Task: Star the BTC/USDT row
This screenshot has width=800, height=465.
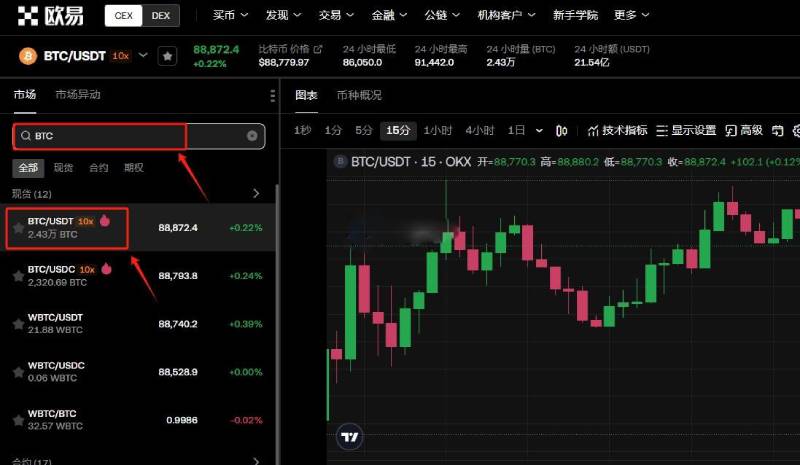Action: click(x=18, y=228)
